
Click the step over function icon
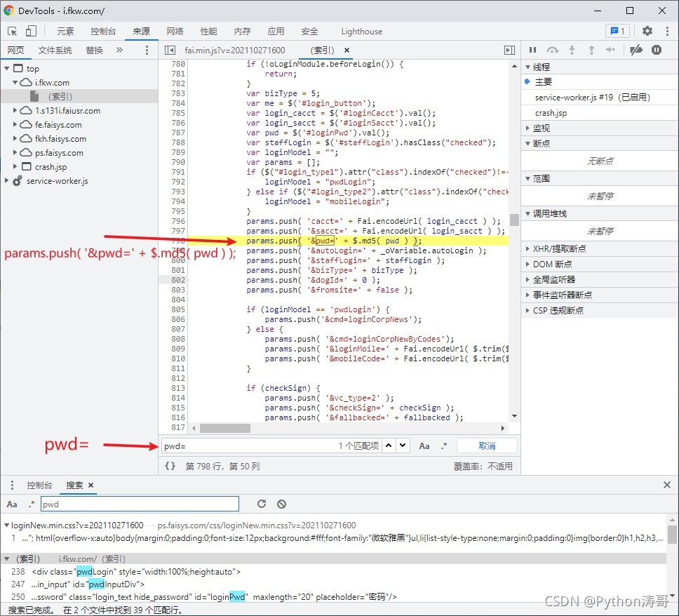552,51
